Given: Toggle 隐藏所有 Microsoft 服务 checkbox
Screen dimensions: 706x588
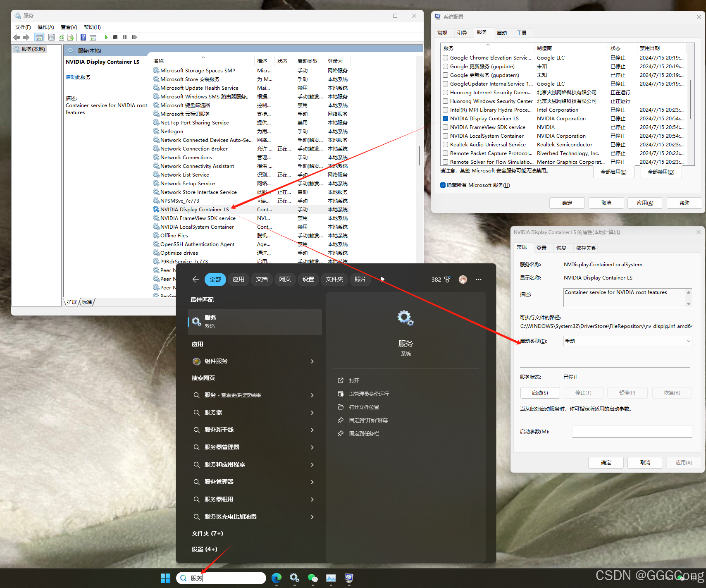Looking at the screenshot, I should point(443,185).
